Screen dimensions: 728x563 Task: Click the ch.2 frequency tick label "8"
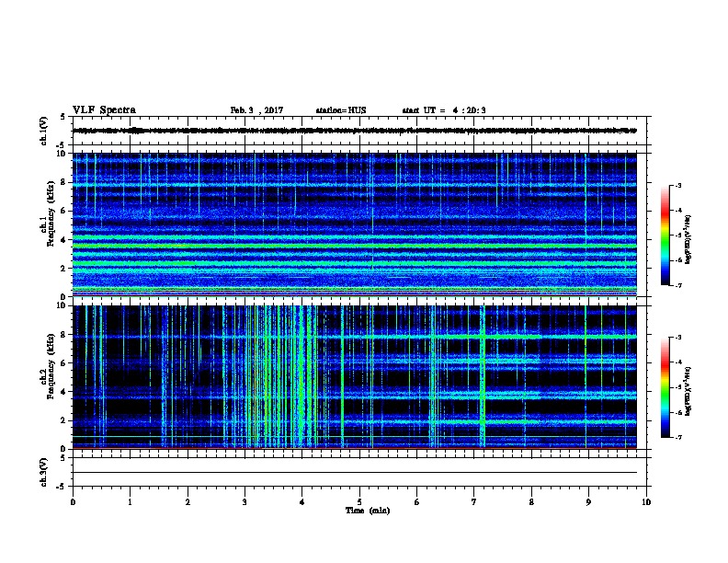point(63,335)
